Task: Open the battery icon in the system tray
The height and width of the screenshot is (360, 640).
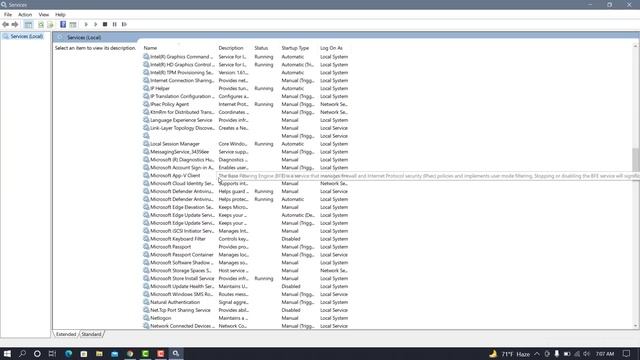Action: tap(567, 354)
